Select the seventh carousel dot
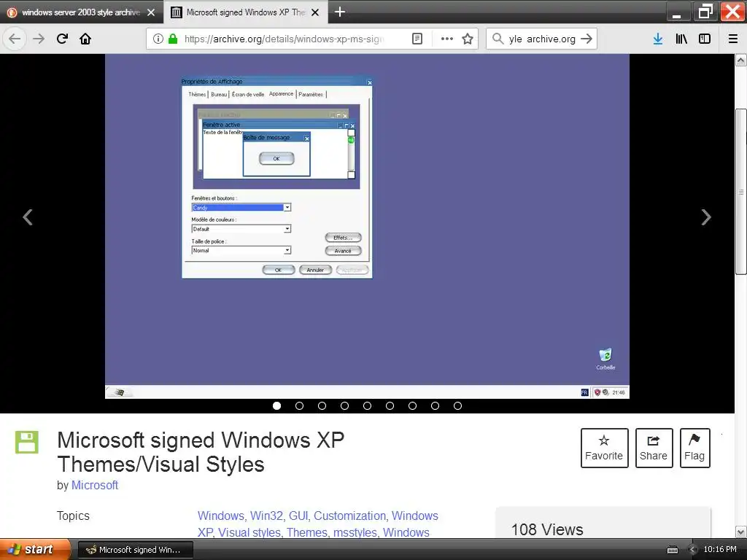 click(x=413, y=405)
